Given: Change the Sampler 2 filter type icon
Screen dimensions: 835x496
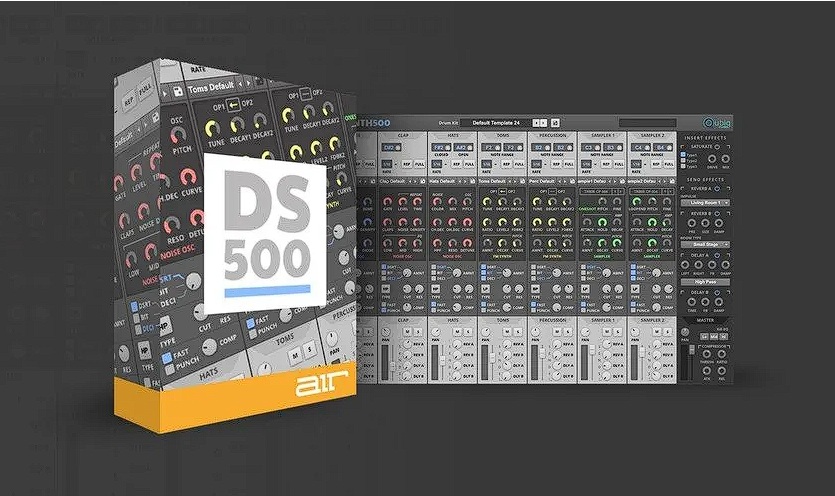Looking at the screenshot, I should [635, 289].
